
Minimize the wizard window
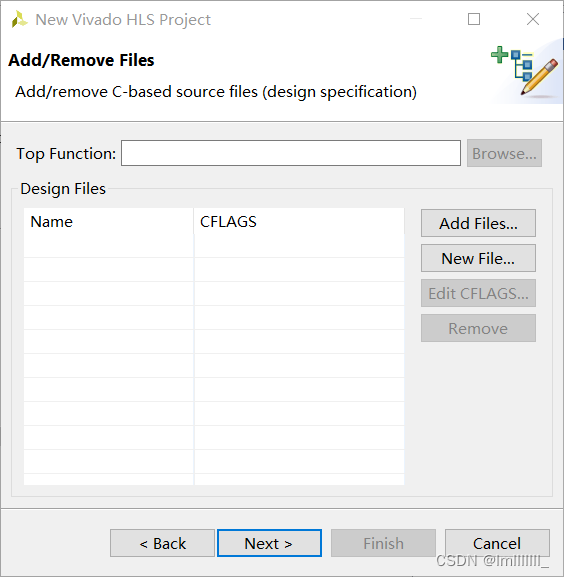(x=416, y=18)
